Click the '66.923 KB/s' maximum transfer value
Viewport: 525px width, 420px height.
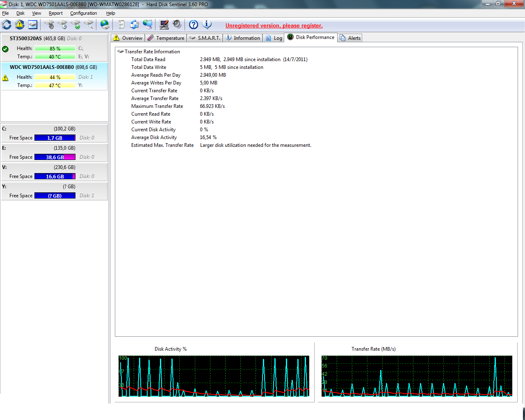tap(212, 106)
